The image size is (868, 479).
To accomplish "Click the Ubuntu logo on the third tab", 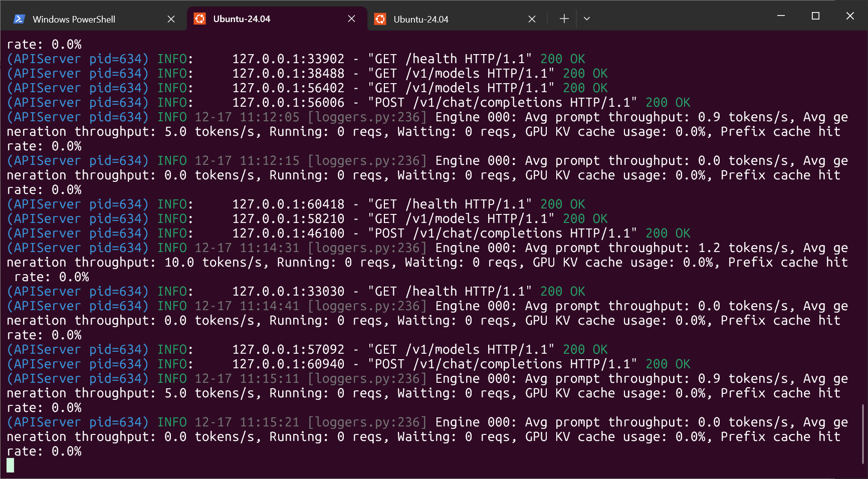I will click(x=380, y=19).
